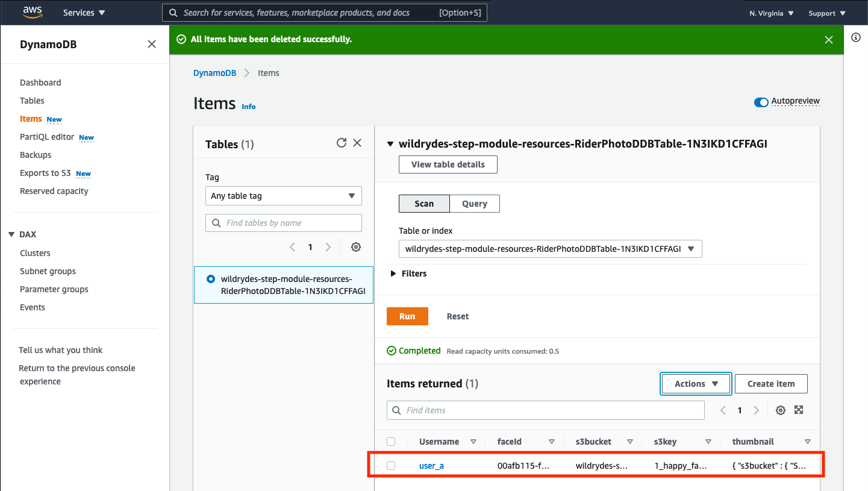Go to previous page of items
Image resolution: width=868 pixels, height=491 pixels.
pos(723,410)
